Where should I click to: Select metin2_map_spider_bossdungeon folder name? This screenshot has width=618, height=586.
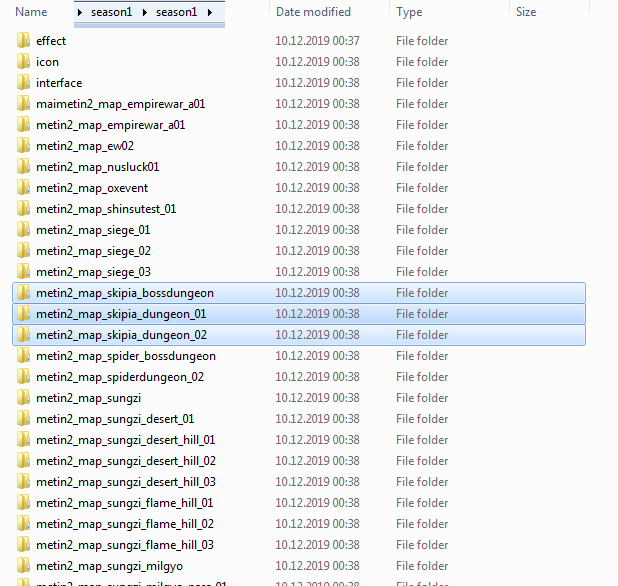(126, 356)
